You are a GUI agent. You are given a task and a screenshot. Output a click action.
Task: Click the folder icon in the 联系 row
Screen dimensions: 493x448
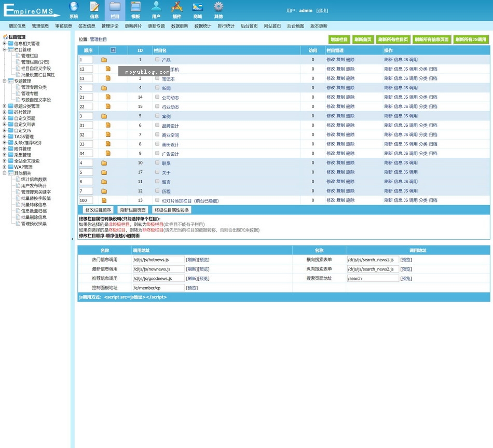[x=104, y=163]
